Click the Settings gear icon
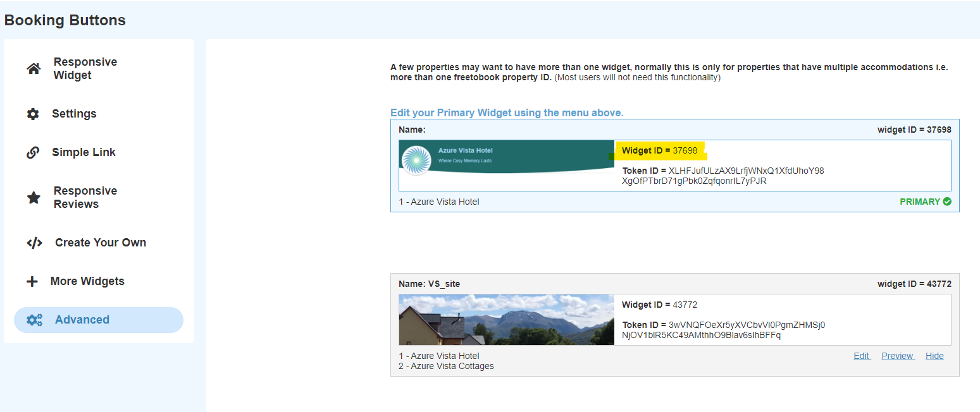 click(33, 114)
